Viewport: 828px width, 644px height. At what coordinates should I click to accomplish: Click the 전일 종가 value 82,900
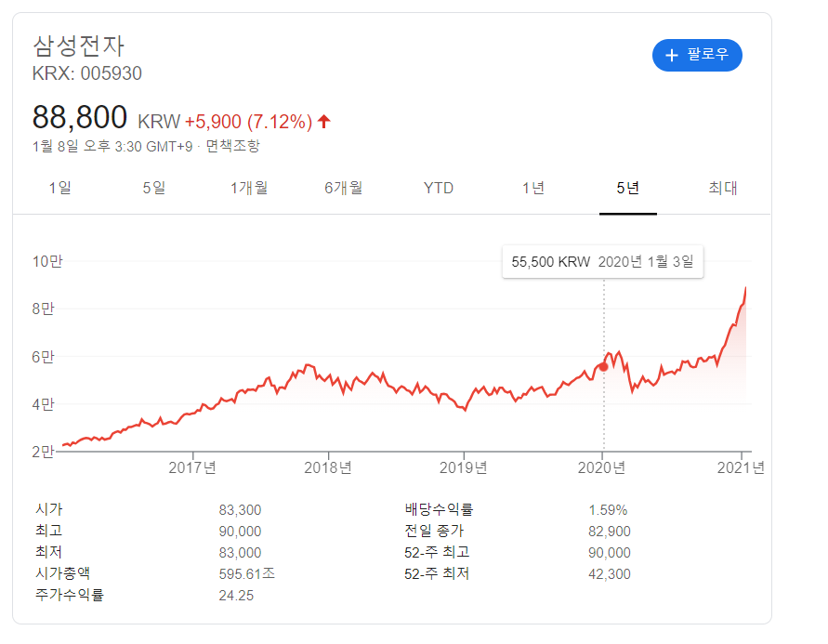(610, 531)
